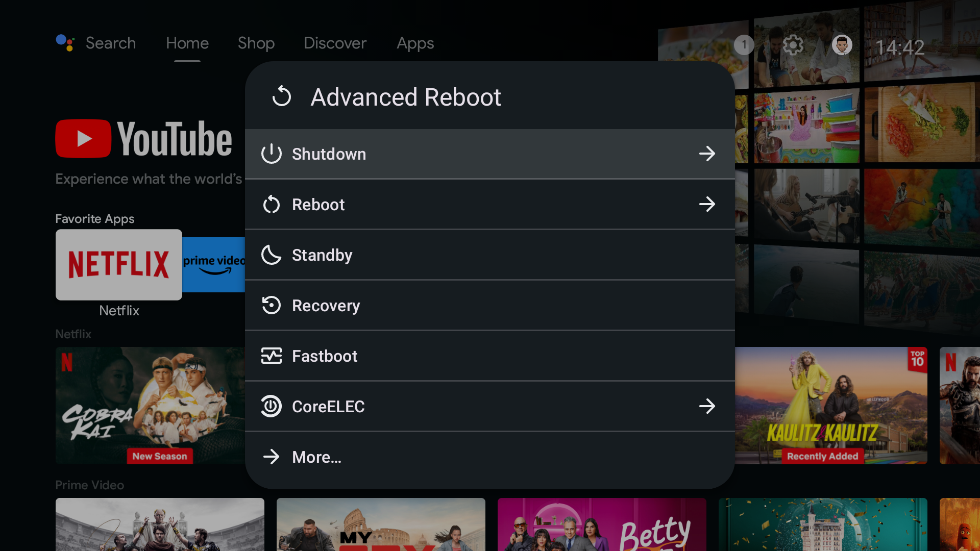Expand the Reboot submenu arrow
The height and width of the screenshot is (551, 980).
coord(707,204)
